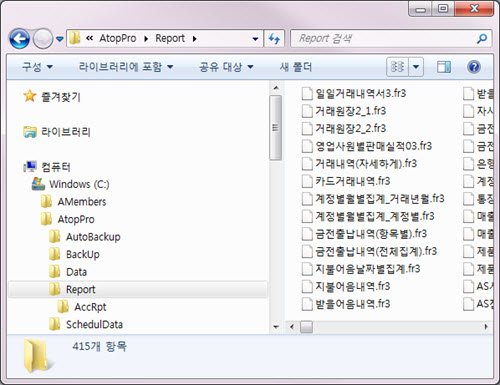Click the blue help question mark icon
This screenshot has height=385, width=500.
(x=474, y=67)
